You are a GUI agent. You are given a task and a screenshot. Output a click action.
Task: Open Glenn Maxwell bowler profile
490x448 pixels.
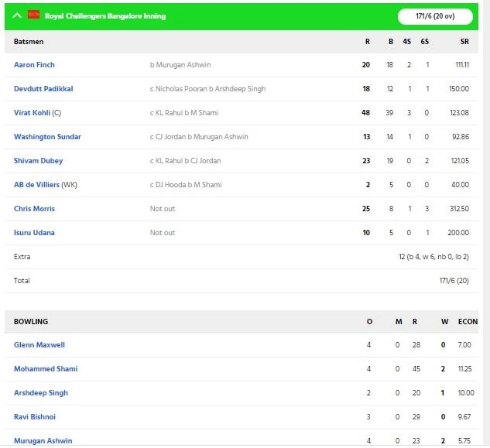click(39, 345)
